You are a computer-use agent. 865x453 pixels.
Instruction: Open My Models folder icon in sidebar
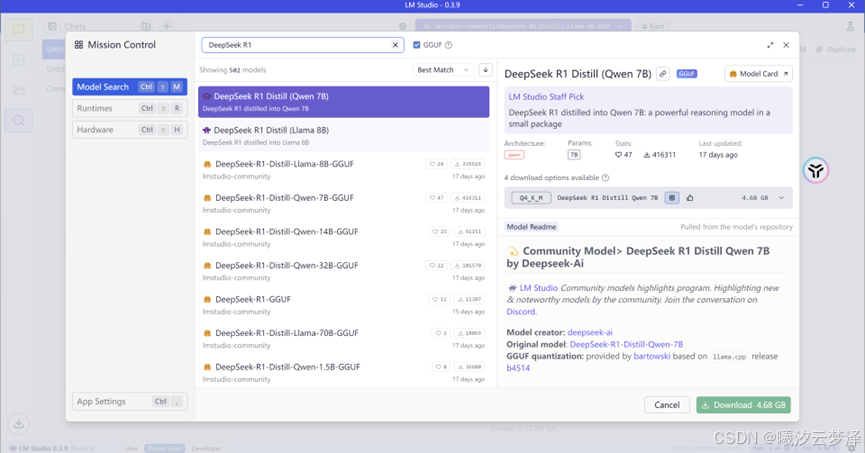pos(18,89)
